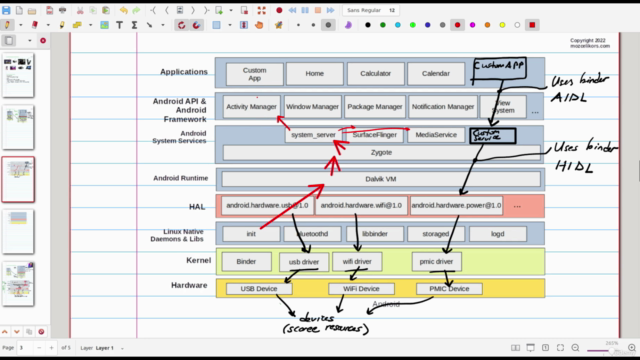Image resolution: width=640 pixels, height=360 pixels.
Task: Create a new document
Action: point(19,10)
